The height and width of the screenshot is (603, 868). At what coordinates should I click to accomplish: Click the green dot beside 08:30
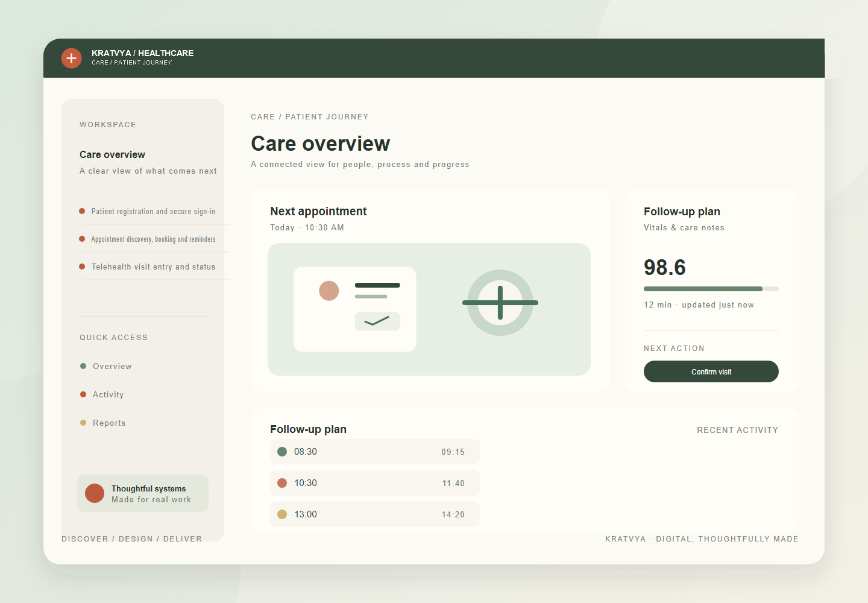tap(282, 452)
